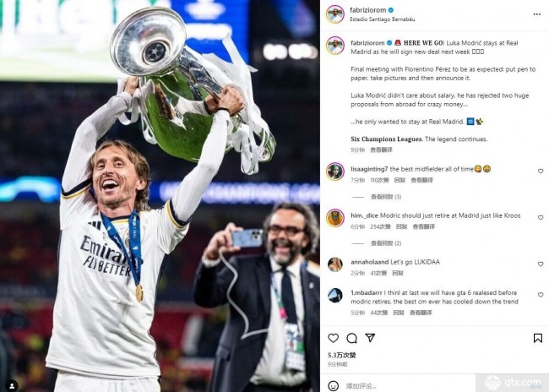Like annaholaand's comment
This screenshot has width=549, height=392.
coord(541,264)
